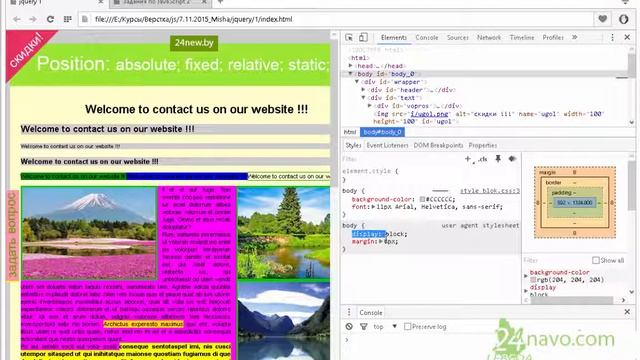Screen dimensions: 640x360
Task: Close the DevTools panel
Action: 627,38
